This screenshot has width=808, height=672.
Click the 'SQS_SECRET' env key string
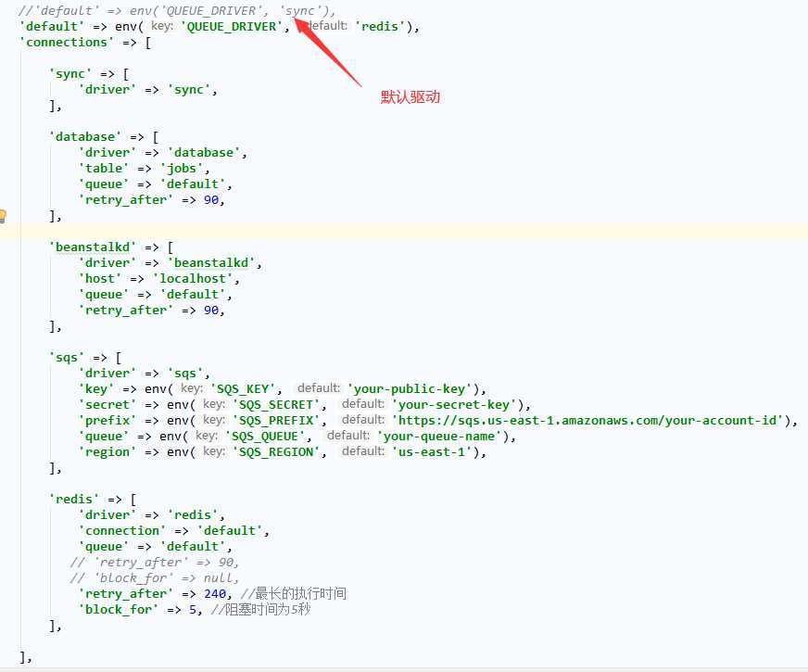tap(276, 404)
